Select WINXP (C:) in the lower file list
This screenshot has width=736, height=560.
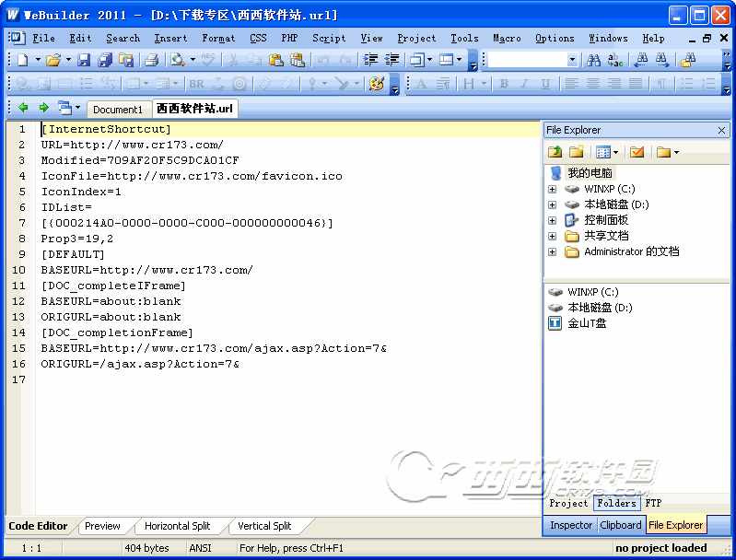point(593,292)
